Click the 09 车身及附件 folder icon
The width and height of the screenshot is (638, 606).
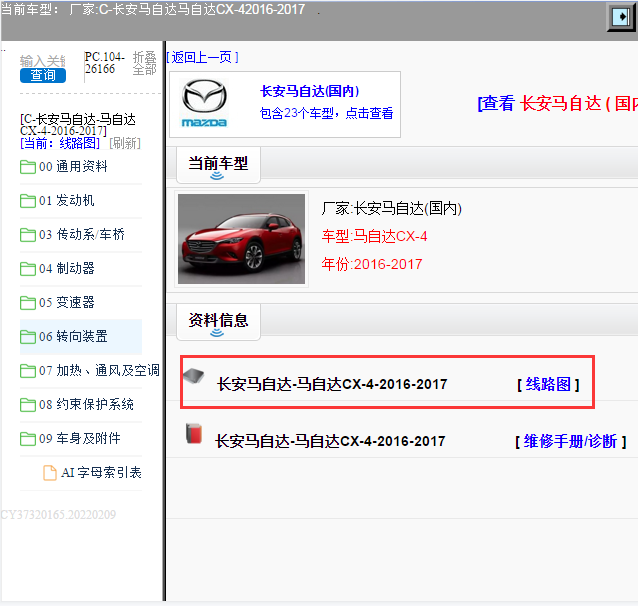[x=28, y=439]
